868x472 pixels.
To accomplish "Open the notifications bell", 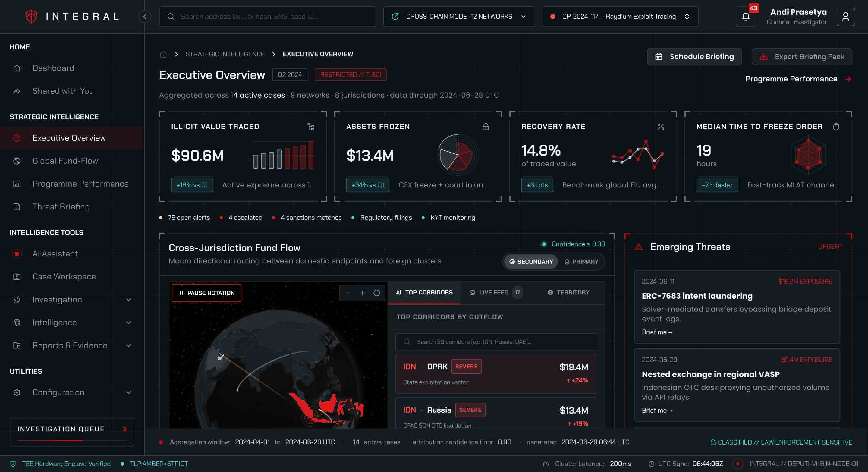I will coord(746,17).
